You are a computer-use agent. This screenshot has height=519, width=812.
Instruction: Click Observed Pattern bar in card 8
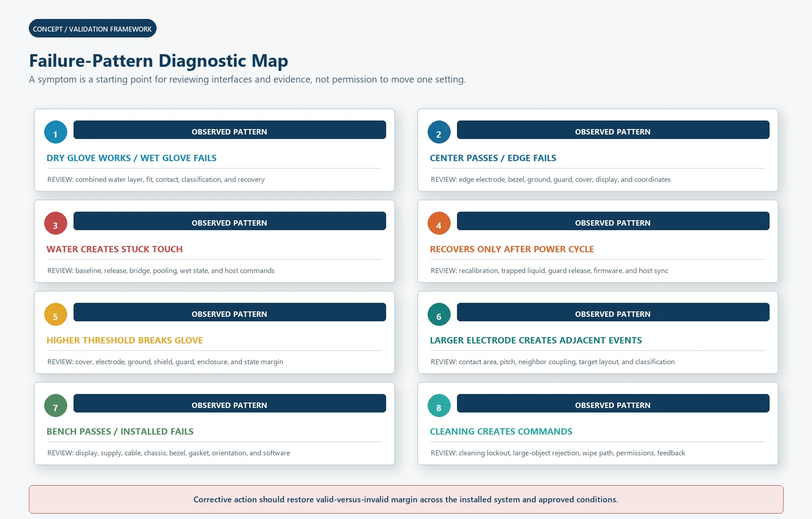coord(613,403)
